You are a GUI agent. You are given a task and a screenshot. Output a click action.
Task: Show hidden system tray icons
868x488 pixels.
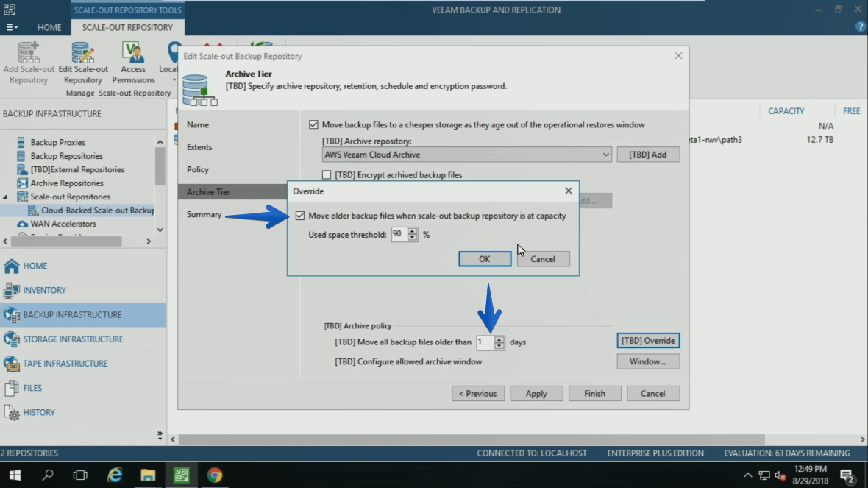tap(747, 475)
